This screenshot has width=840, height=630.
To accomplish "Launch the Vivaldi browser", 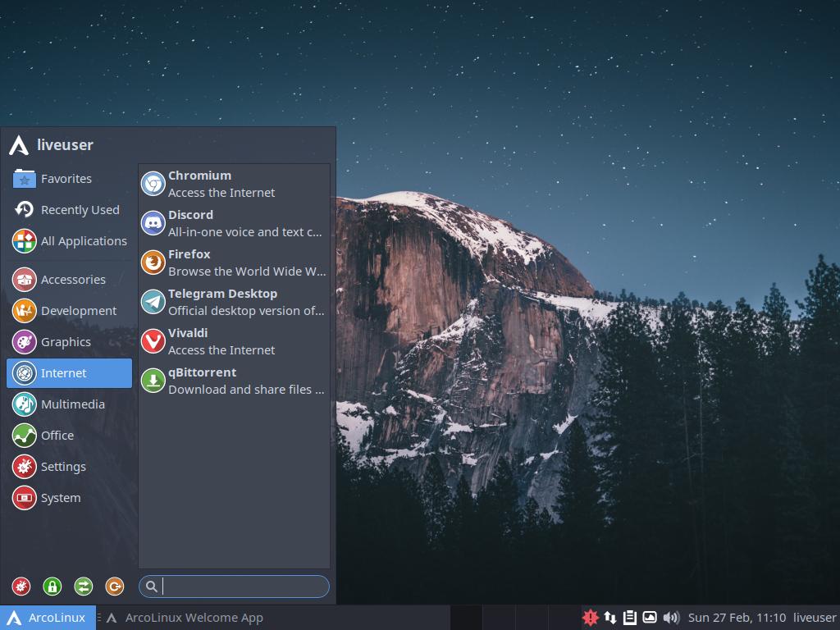I will 234,341.
